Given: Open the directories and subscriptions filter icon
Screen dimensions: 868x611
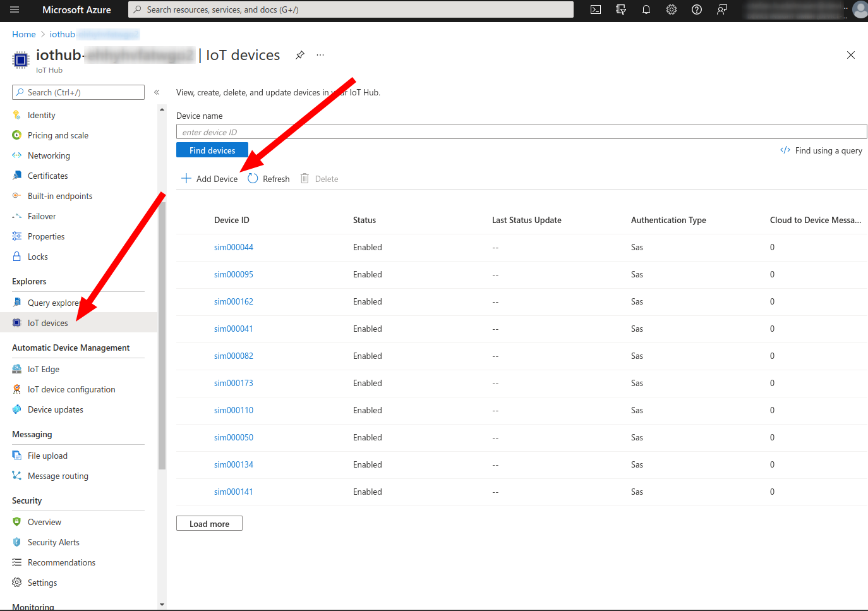Looking at the screenshot, I should pyautogui.click(x=621, y=9).
